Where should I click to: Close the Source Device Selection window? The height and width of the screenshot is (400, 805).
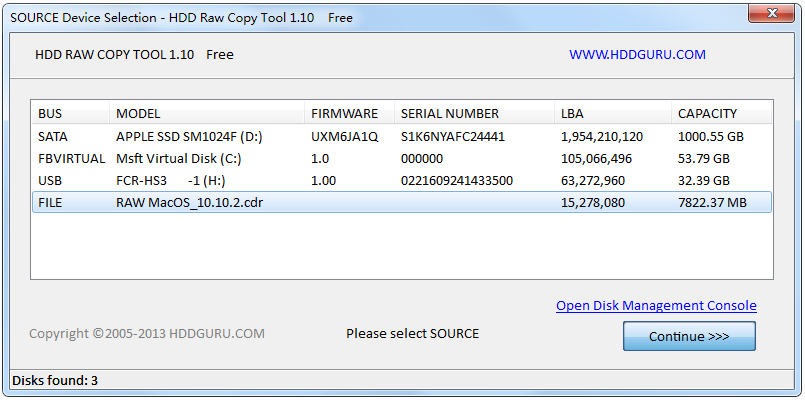click(771, 13)
